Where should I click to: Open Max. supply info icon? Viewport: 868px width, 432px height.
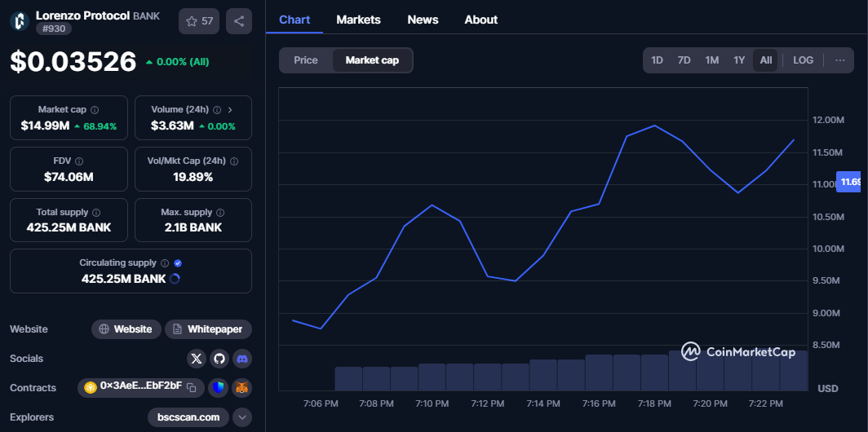tap(220, 213)
